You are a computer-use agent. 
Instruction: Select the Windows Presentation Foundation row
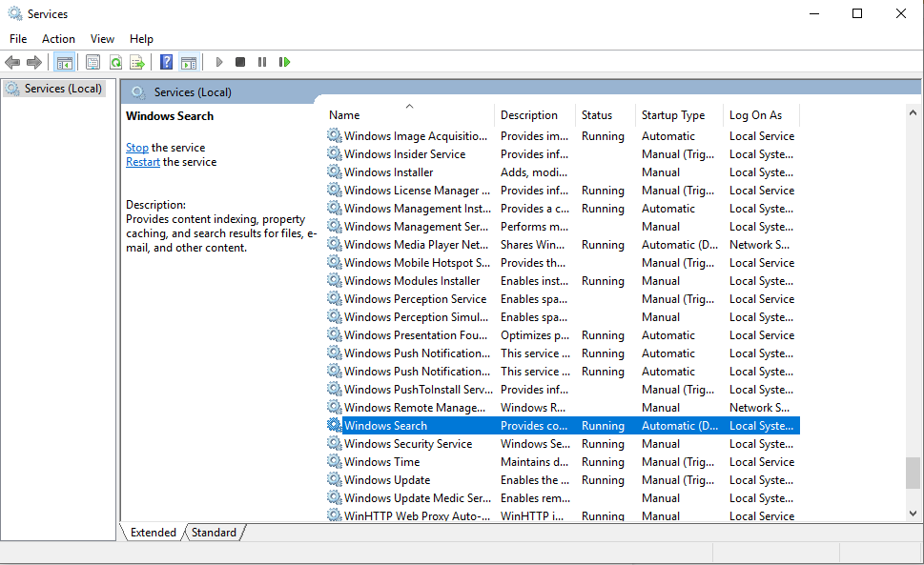pyautogui.click(x=563, y=334)
